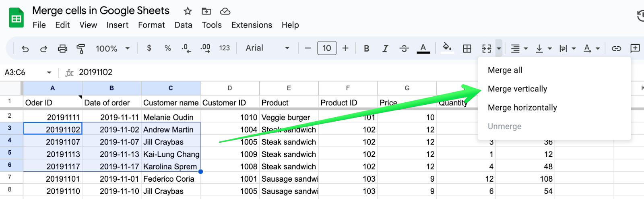The width and height of the screenshot is (644, 199).
Task: Click the font size field showing 10
Action: click(327, 48)
